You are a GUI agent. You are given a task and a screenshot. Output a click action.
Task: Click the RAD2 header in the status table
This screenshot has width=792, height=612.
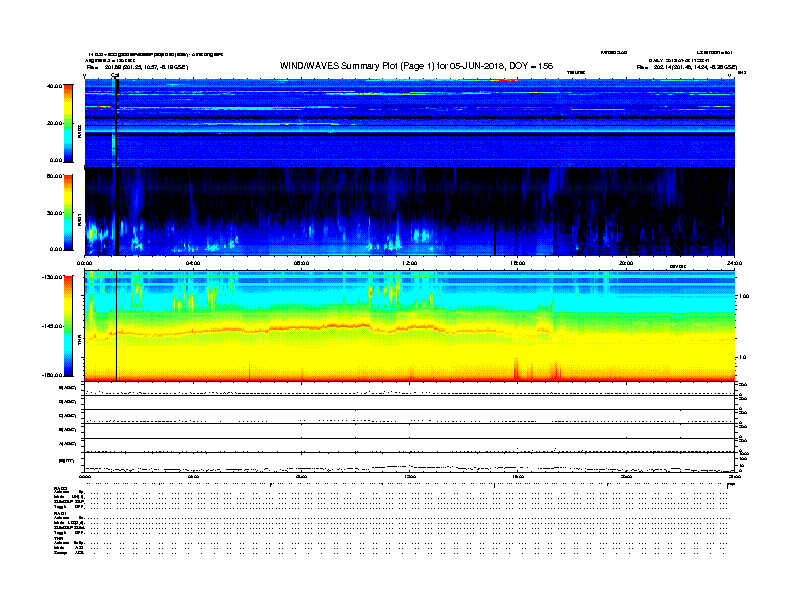point(61,488)
